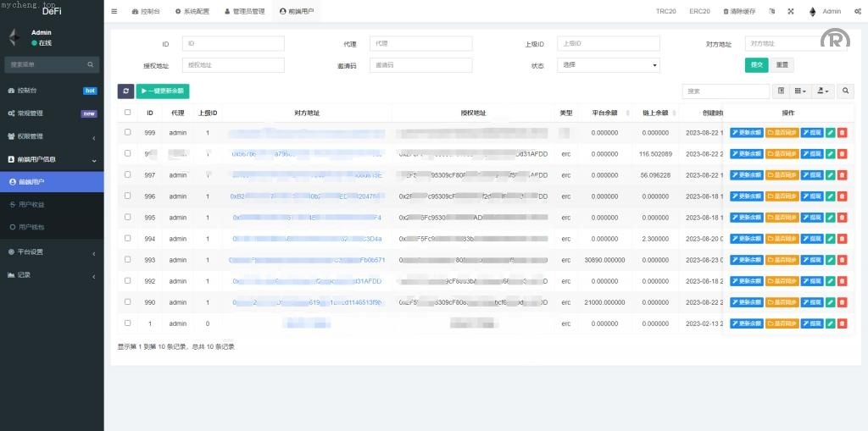Check the select-all checkbox in table header
The image size is (868, 431).
pos(128,113)
